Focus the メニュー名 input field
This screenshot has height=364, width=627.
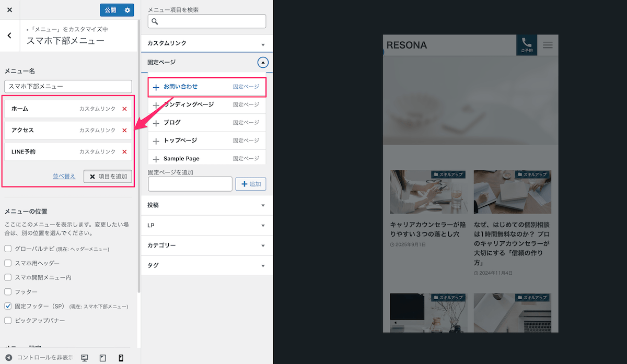pyautogui.click(x=68, y=86)
